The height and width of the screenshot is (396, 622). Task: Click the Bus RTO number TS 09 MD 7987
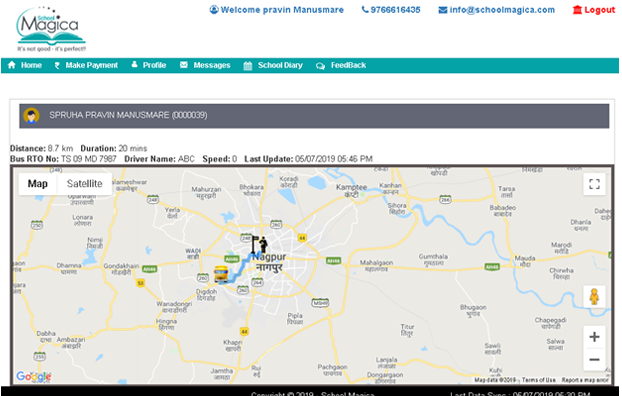[x=89, y=159]
